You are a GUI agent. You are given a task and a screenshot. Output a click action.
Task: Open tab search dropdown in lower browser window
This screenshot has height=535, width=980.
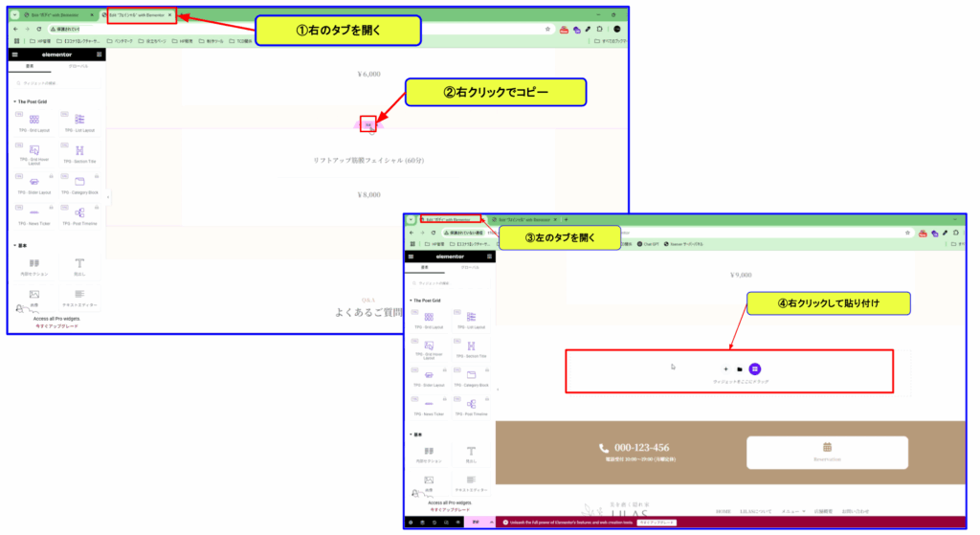(x=411, y=220)
